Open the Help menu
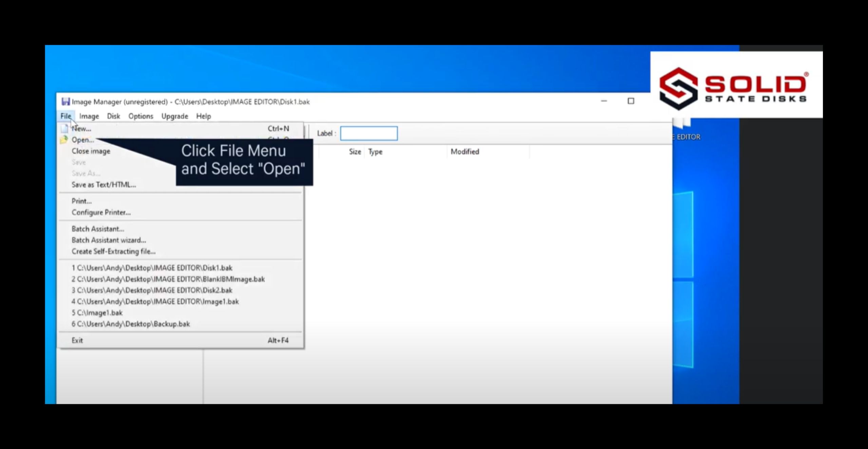 pos(204,116)
